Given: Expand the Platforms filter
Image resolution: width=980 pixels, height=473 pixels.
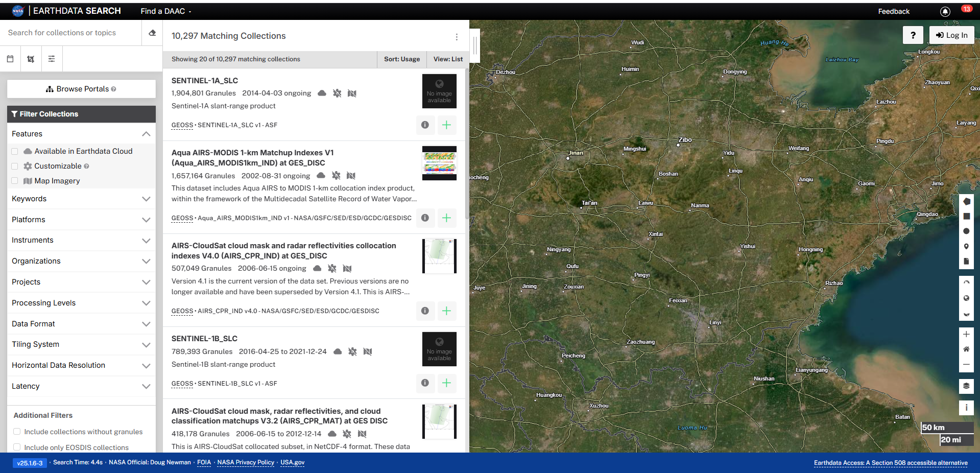Looking at the screenshot, I should pos(81,220).
